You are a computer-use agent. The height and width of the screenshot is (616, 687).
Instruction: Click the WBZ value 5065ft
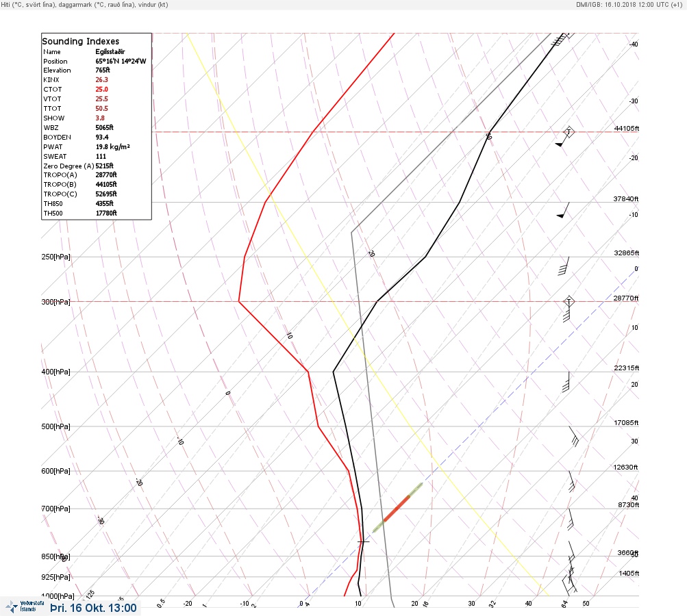(104, 128)
